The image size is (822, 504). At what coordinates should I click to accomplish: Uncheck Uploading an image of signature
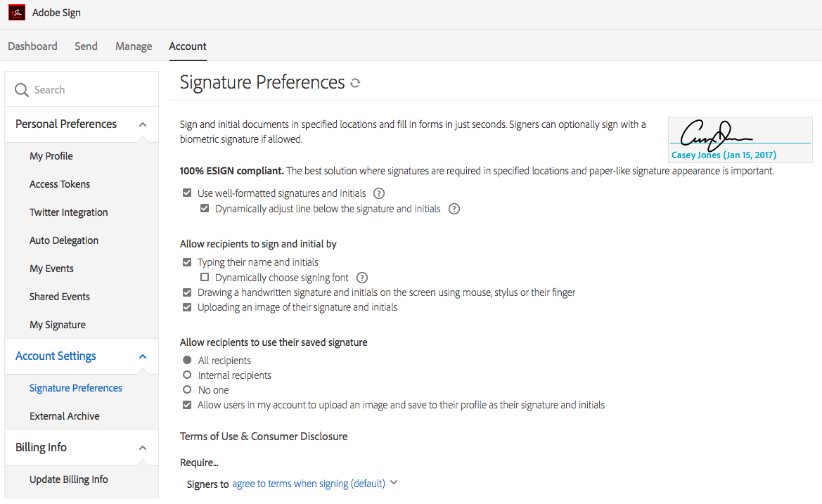pyautogui.click(x=187, y=307)
